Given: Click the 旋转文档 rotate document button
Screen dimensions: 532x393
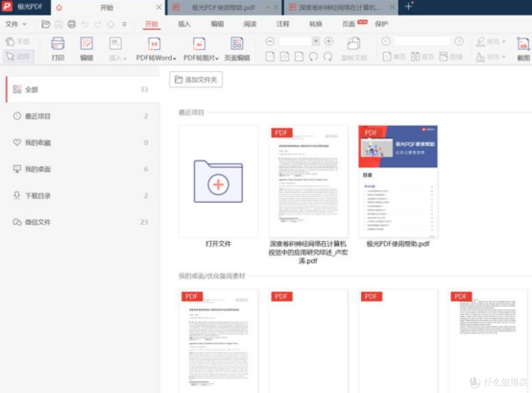Looking at the screenshot, I should [354, 49].
